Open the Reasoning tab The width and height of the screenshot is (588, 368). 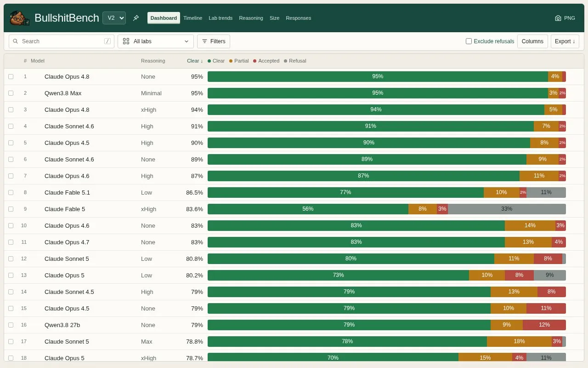coord(251,18)
